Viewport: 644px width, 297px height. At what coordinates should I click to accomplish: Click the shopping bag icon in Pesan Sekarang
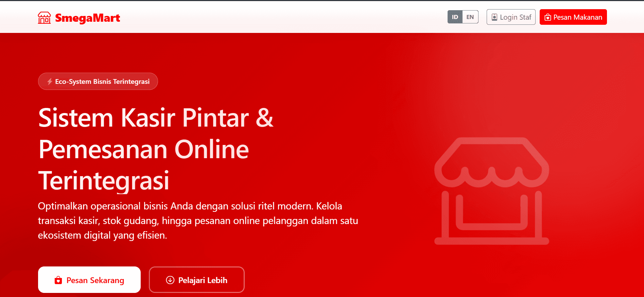point(58,280)
